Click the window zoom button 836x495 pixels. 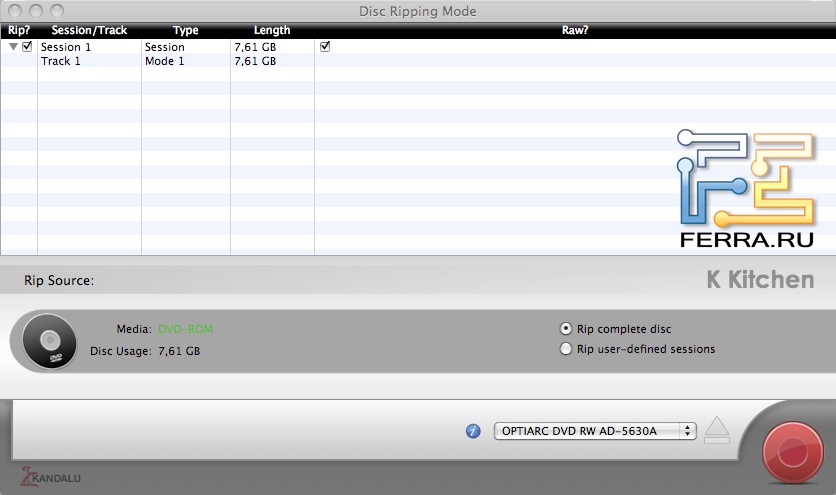(57, 11)
